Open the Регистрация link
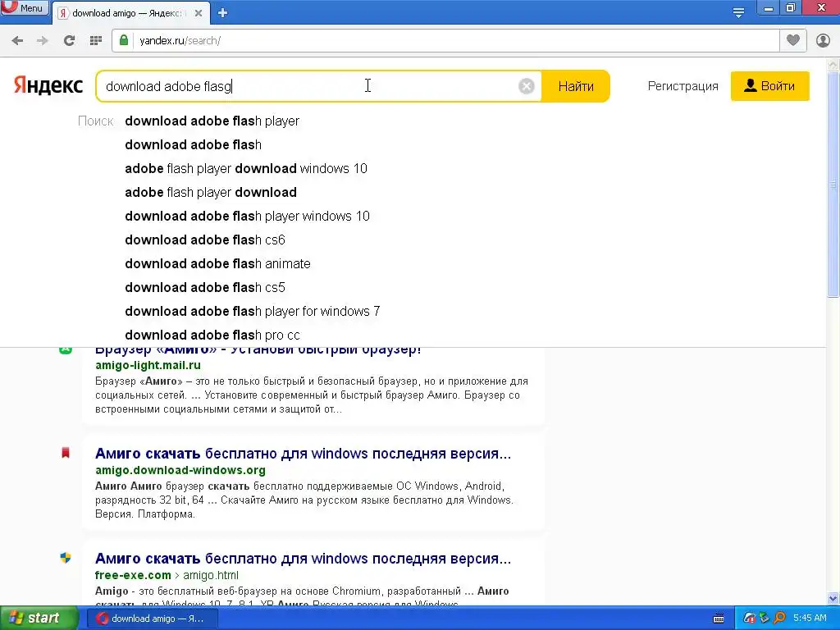Screen dimensions: 840x630 tap(682, 86)
